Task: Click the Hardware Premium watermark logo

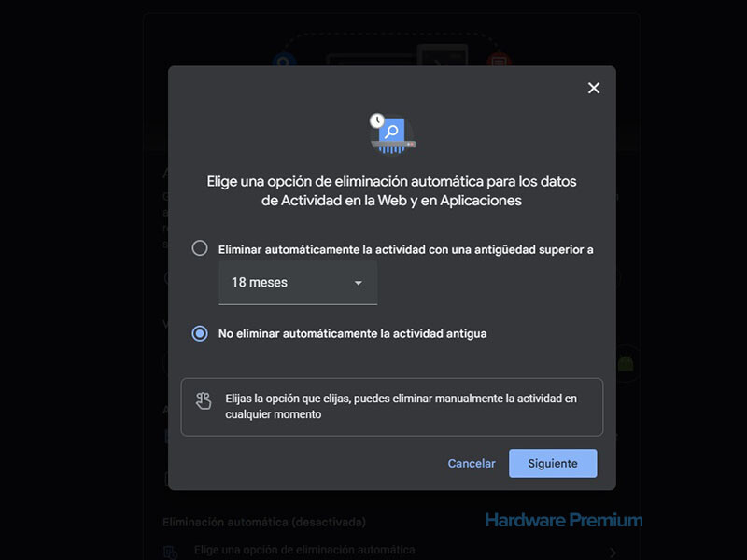Action: point(564,520)
